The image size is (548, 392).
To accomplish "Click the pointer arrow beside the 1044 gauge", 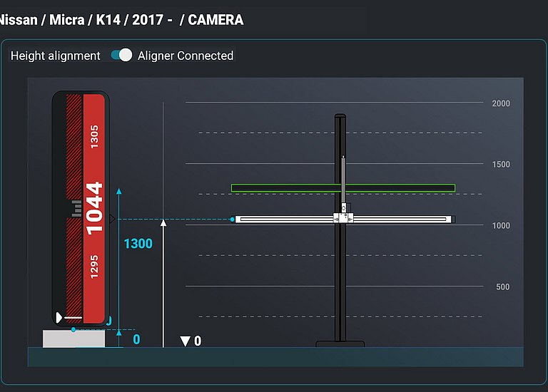I will coord(111,218).
